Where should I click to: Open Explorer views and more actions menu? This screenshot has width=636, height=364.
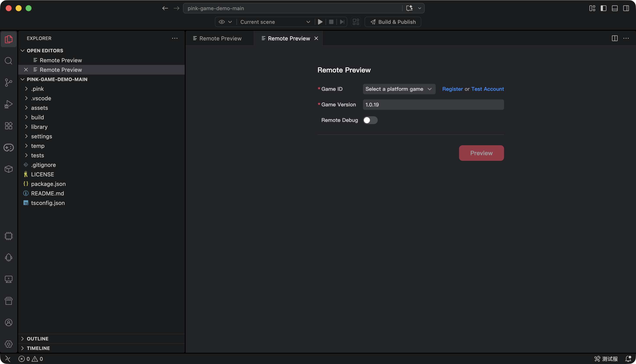pyautogui.click(x=175, y=38)
